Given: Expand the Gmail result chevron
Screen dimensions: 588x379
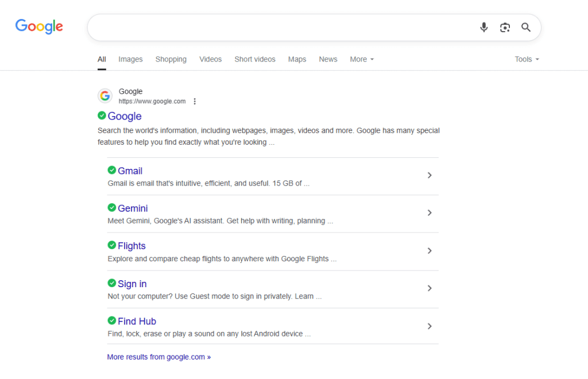Looking at the screenshot, I should (x=430, y=175).
